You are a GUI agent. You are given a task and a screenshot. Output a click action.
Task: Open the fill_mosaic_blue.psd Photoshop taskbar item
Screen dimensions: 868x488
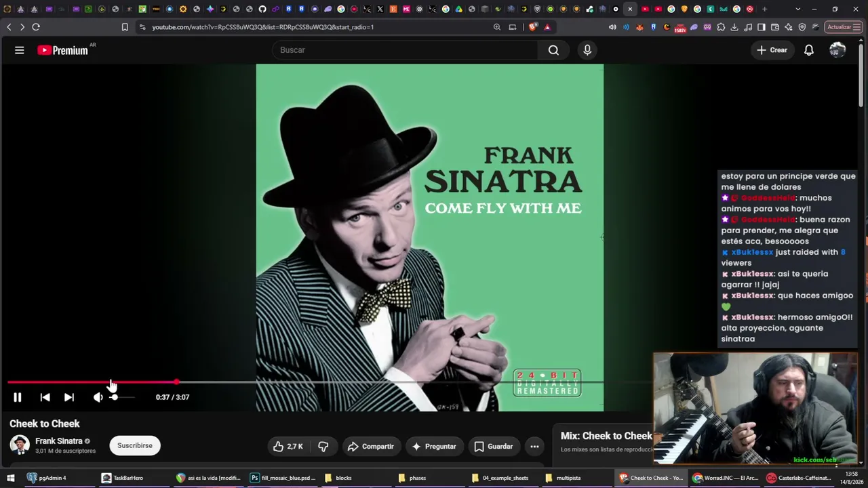[x=283, y=478]
